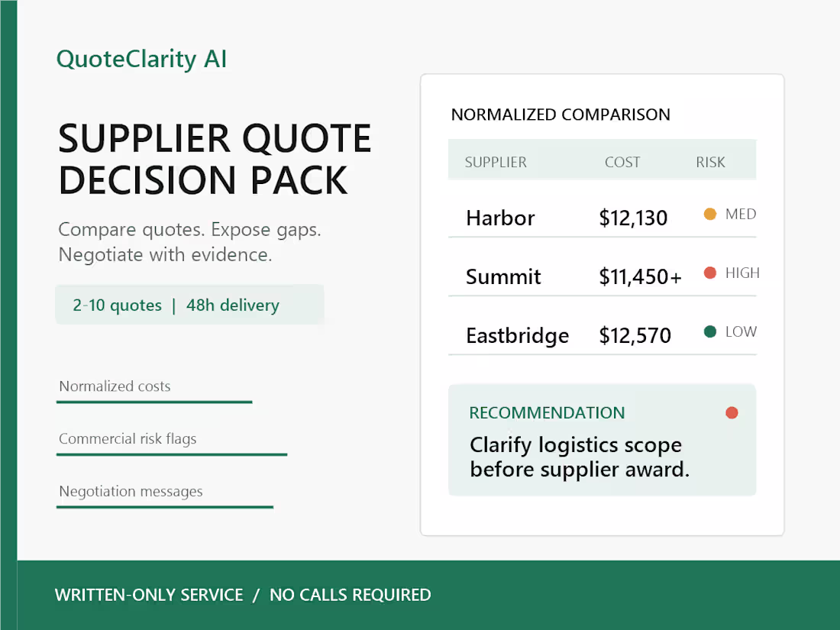The height and width of the screenshot is (630, 840).
Task: Click the green LOW risk dot for Eastbridge
Action: pos(710,332)
